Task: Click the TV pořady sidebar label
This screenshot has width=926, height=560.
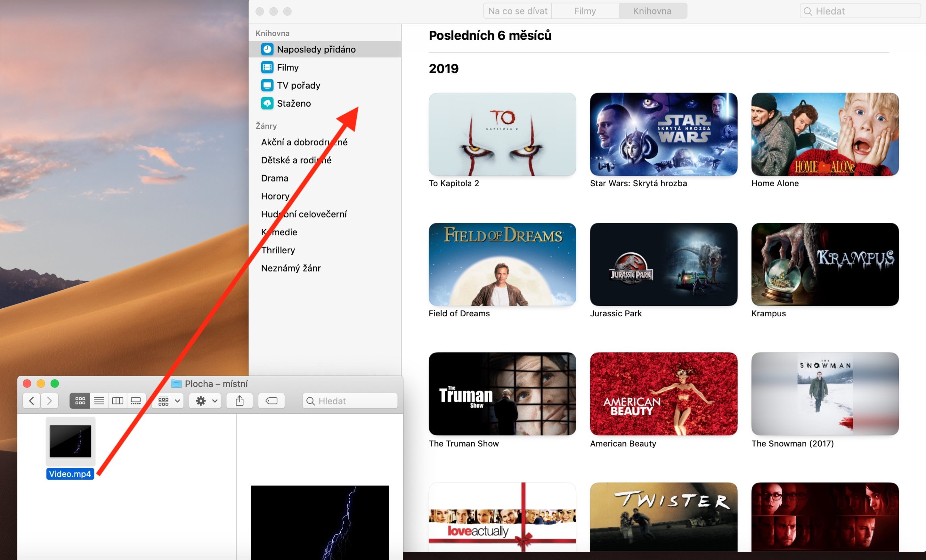Action: point(298,85)
